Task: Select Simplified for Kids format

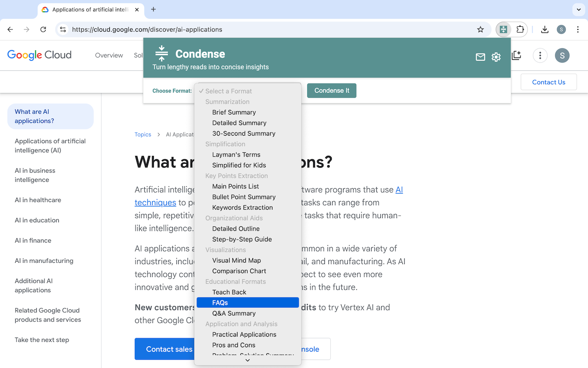Action: click(248, 165)
